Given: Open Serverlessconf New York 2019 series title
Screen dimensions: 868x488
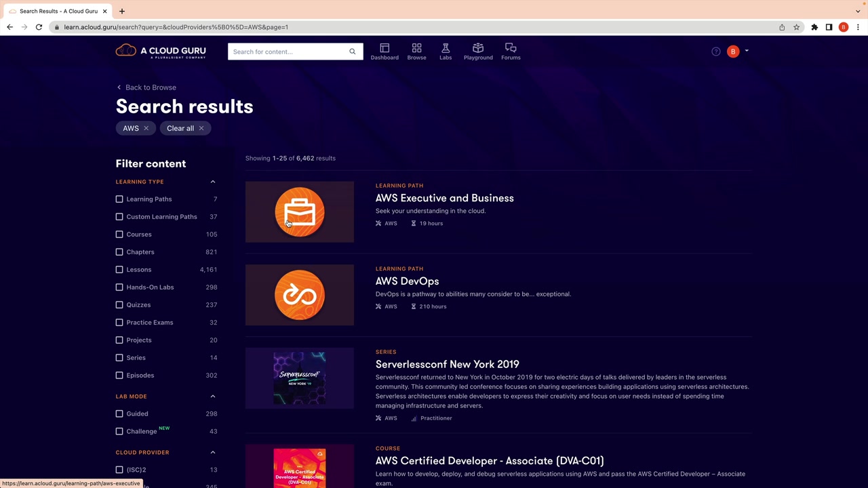Looking at the screenshot, I should [447, 364].
